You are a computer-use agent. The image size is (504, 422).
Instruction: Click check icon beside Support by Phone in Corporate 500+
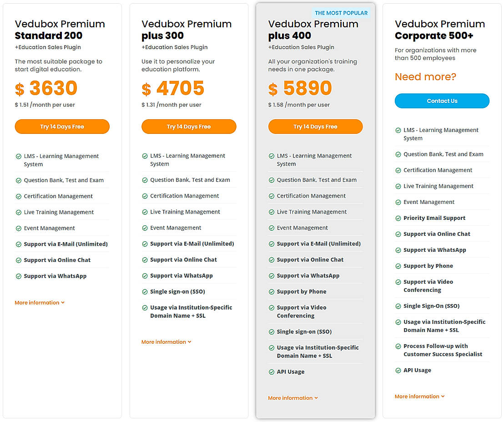(x=398, y=266)
